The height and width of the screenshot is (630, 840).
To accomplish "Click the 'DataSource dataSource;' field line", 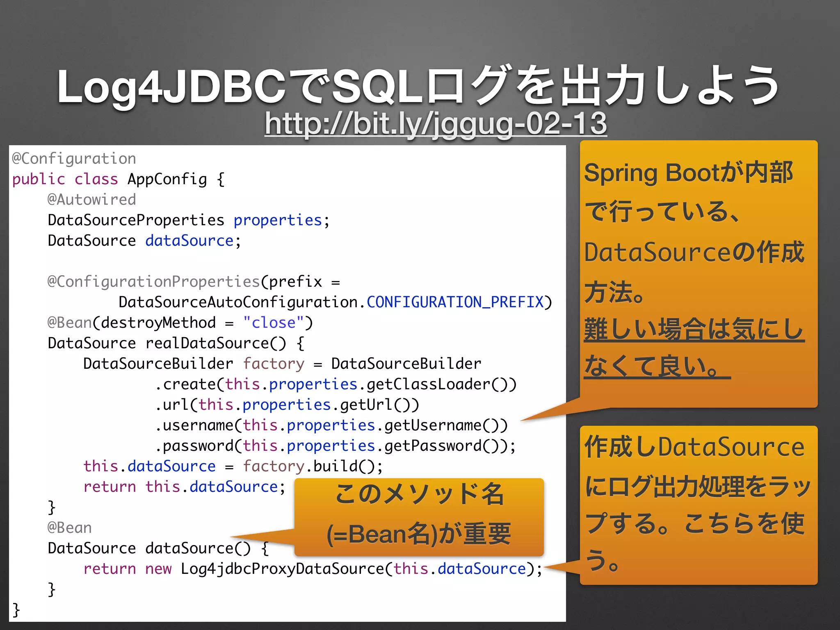I will [144, 241].
